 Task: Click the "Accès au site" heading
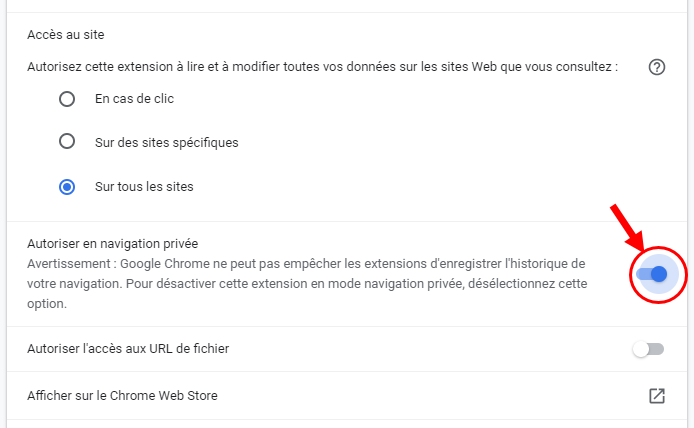tap(65, 35)
